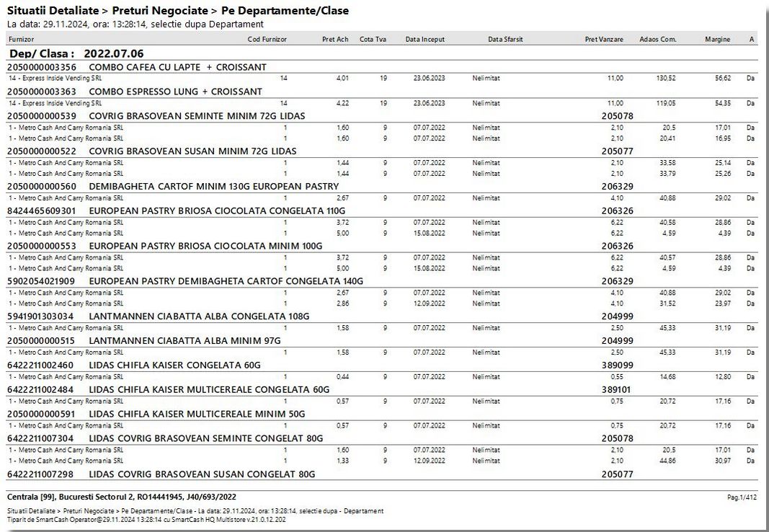769x532 pixels.
Task: Click purchase price 4,22 for COMBO ESPRESSO
Action: [x=342, y=104]
